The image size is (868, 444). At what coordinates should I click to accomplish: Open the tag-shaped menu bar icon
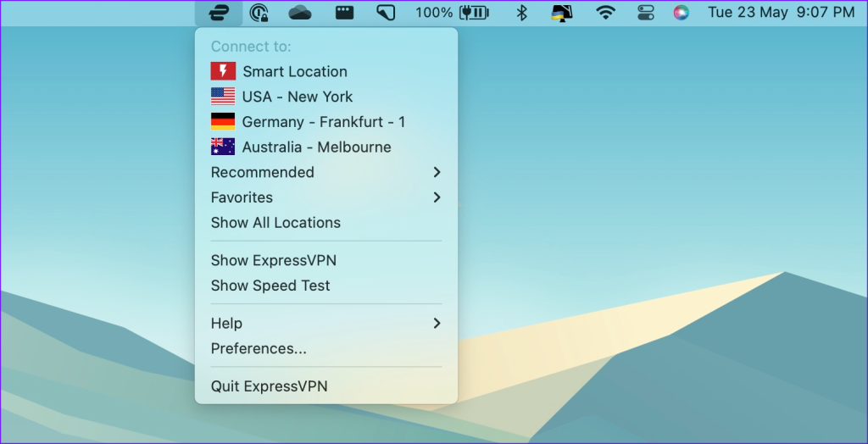pos(386,13)
